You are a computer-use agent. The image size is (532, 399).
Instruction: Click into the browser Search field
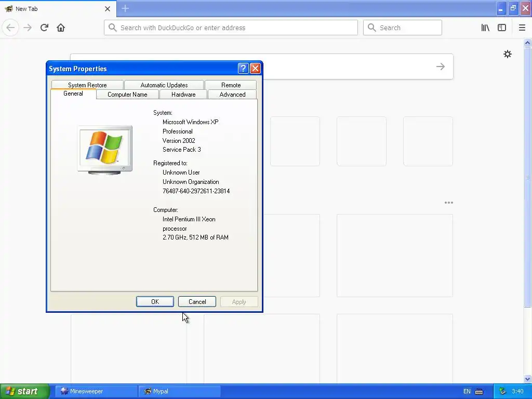tap(403, 28)
